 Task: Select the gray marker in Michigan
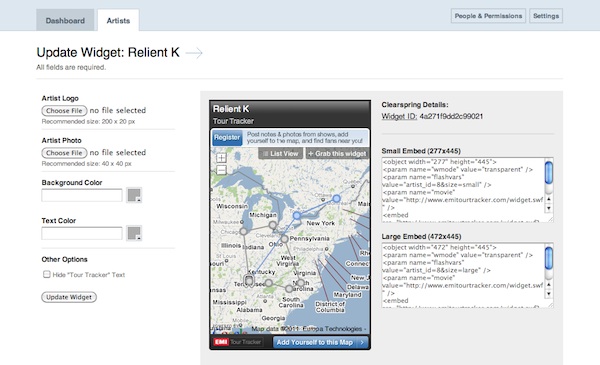272,225
